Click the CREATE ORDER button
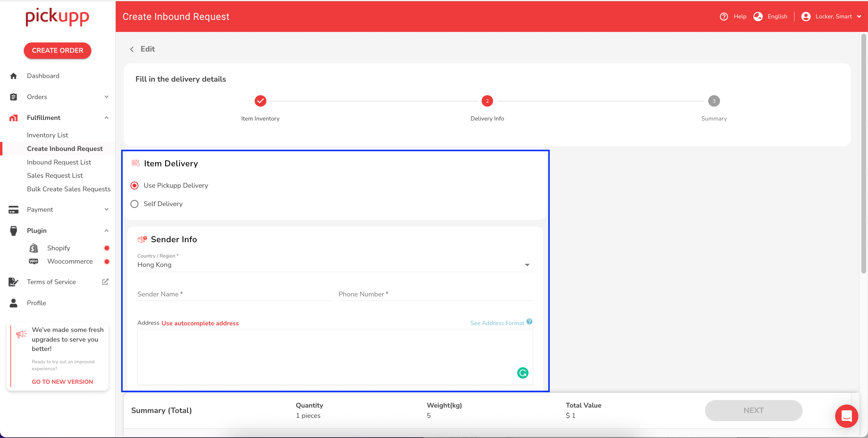This screenshot has width=868, height=438. pyautogui.click(x=57, y=51)
